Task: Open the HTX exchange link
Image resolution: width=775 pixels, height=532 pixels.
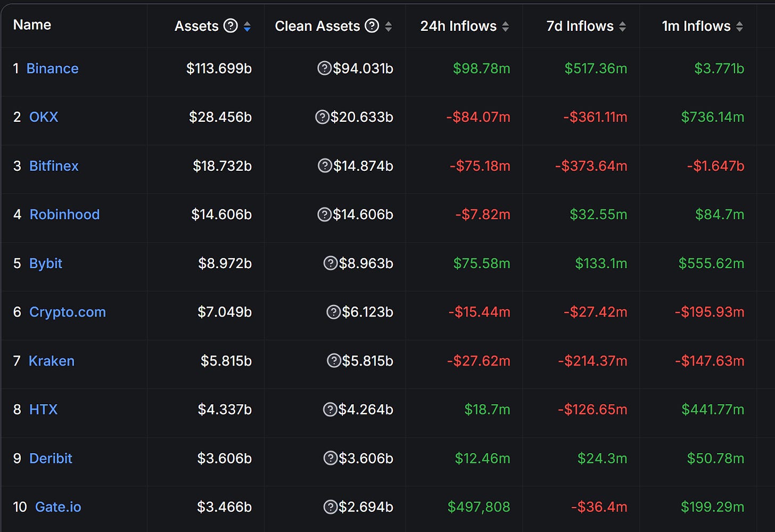Action: click(43, 410)
